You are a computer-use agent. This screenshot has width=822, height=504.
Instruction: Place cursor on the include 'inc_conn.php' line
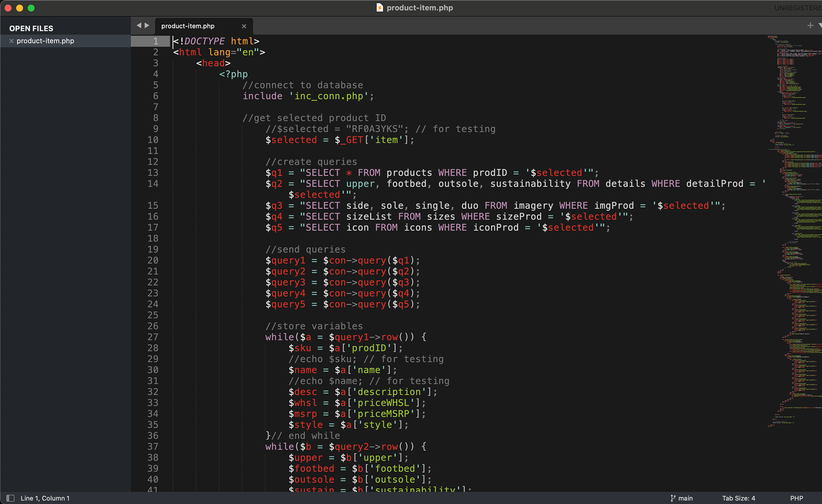(308, 96)
